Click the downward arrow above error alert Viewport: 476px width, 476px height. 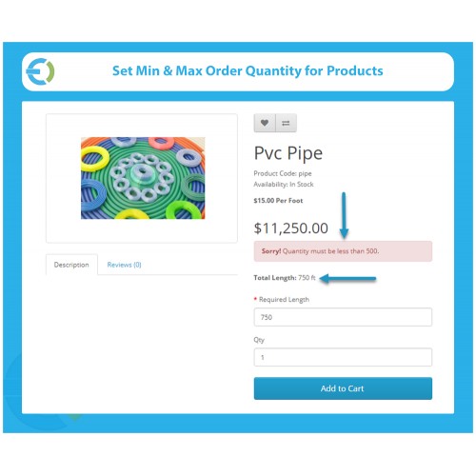click(x=344, y=215)
